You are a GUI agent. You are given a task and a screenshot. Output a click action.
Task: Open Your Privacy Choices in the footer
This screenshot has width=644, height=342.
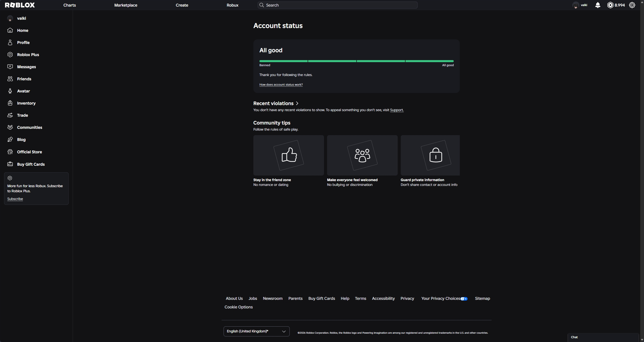(444, 299)
